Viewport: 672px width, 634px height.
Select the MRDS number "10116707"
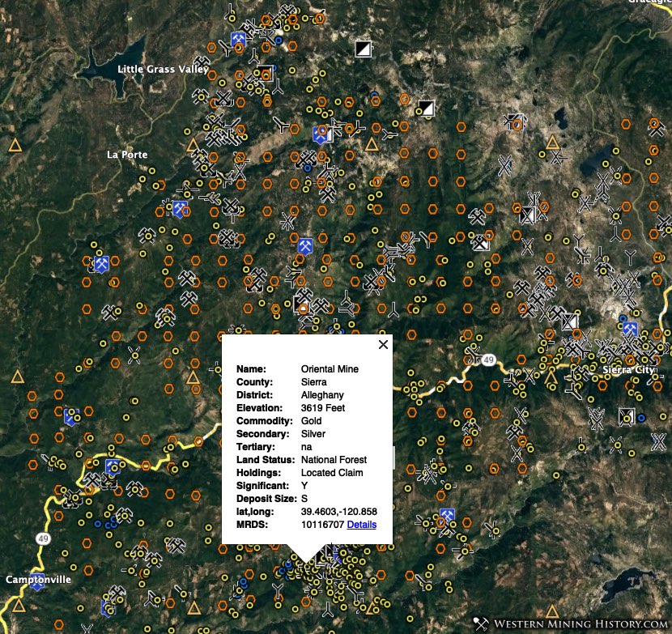(x=323, y=524)
